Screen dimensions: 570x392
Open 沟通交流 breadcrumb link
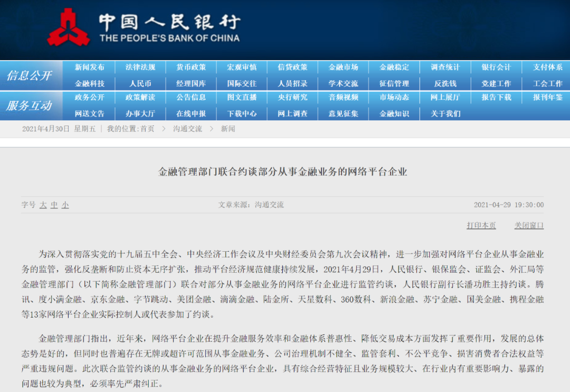pos(187,129)
